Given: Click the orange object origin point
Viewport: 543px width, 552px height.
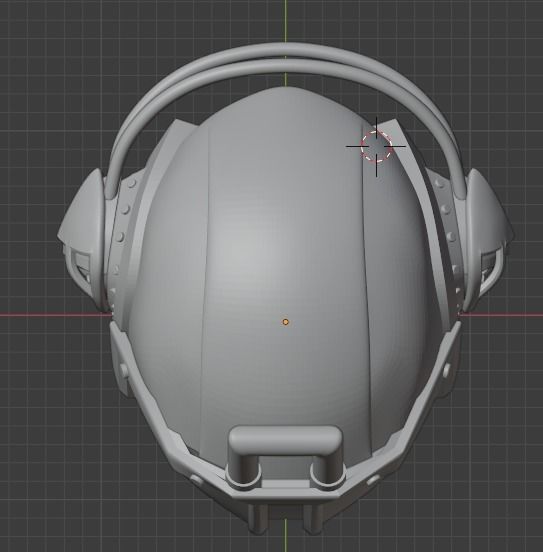Looking at the screenshot, I should (x=286, y=322).
